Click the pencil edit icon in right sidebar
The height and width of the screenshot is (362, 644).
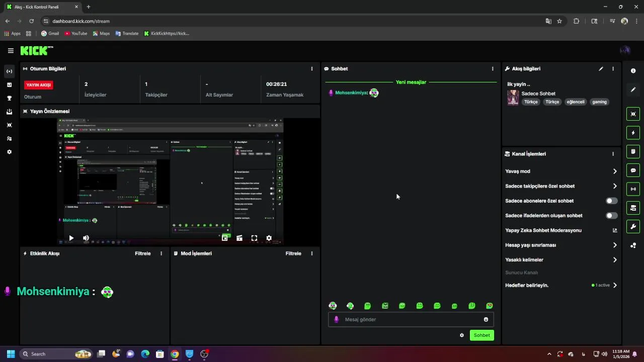633,89
